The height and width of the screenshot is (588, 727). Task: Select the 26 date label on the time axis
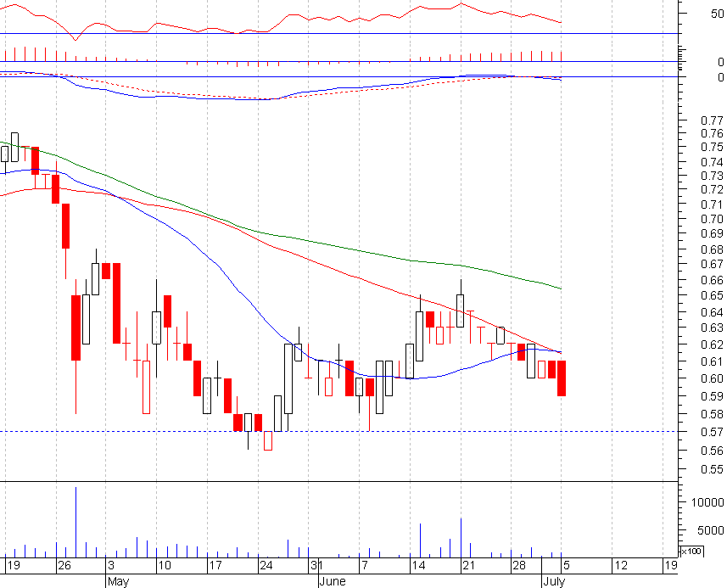pos(64,565)
